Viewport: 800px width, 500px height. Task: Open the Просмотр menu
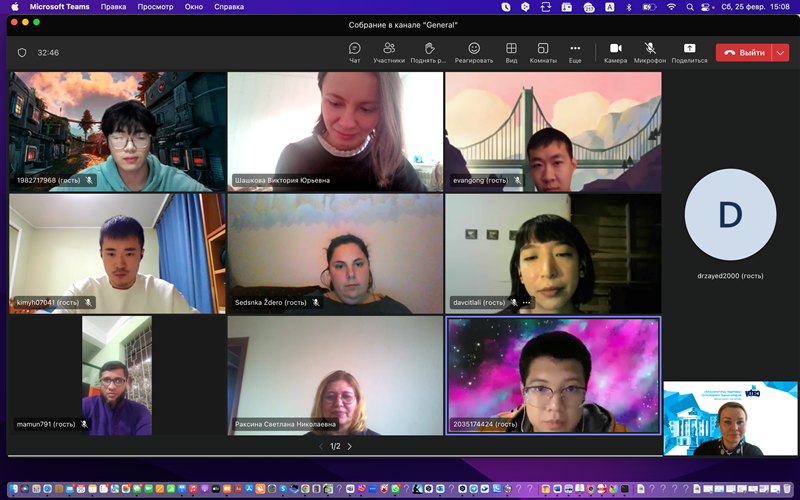pos(155,7)
